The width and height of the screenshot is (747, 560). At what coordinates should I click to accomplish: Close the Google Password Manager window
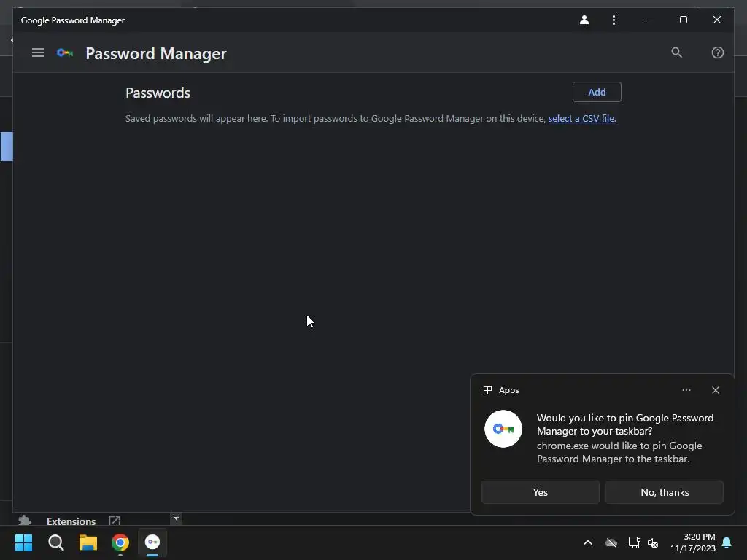716,20
